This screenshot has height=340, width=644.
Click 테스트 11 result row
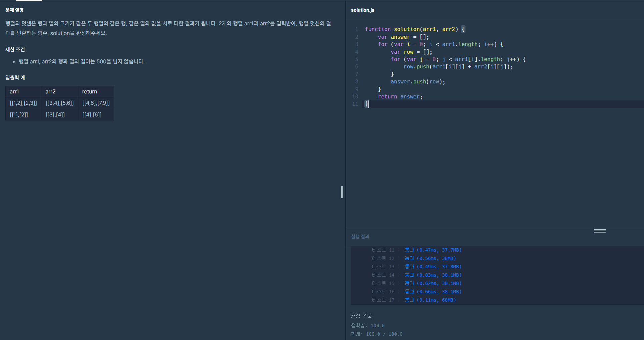tap(417, 250)
